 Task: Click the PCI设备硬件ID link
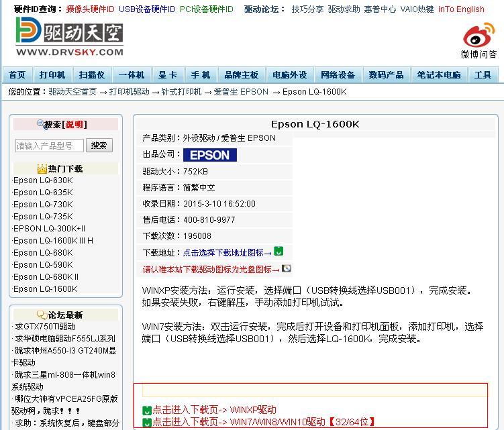pyautogui.click(x=206, y=9)
